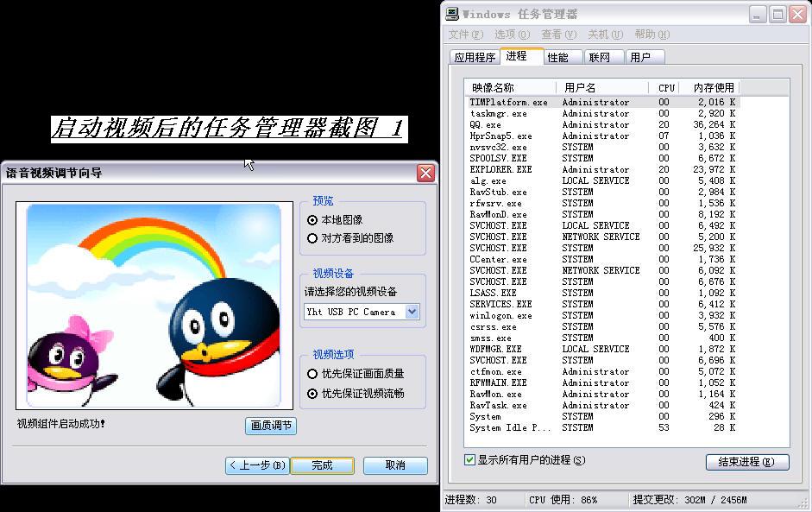
Task: Click the 视频组件启动成功! status message
Action: coord(61,424)
